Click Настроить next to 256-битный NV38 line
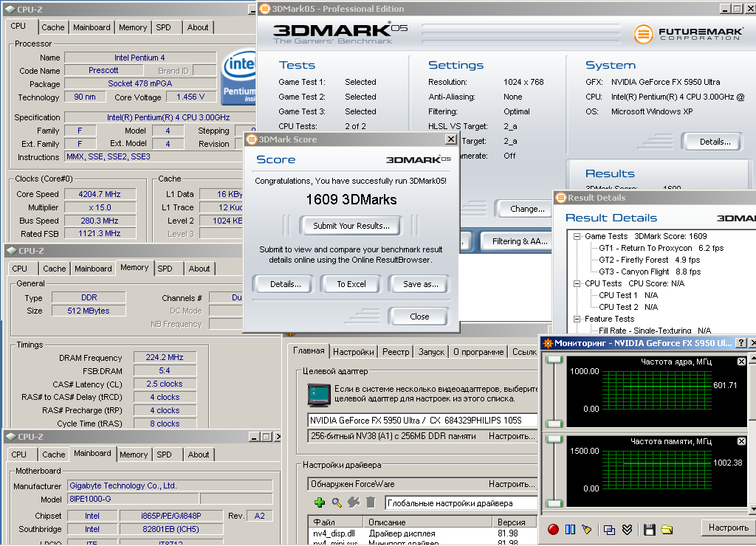Screen dimensions: 756x546 click(x=512, y=436)
